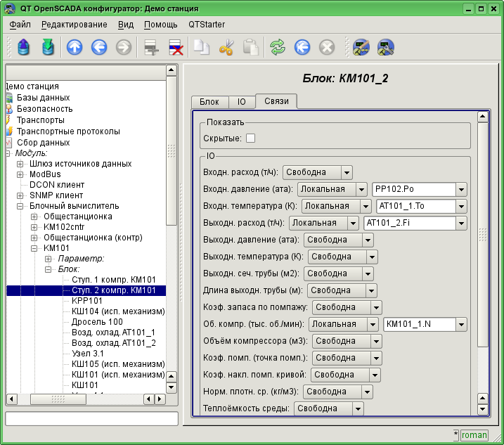504x445 pixels.
Task: Click the Связи panel scroll up arrow
Action: coord(482,117)
